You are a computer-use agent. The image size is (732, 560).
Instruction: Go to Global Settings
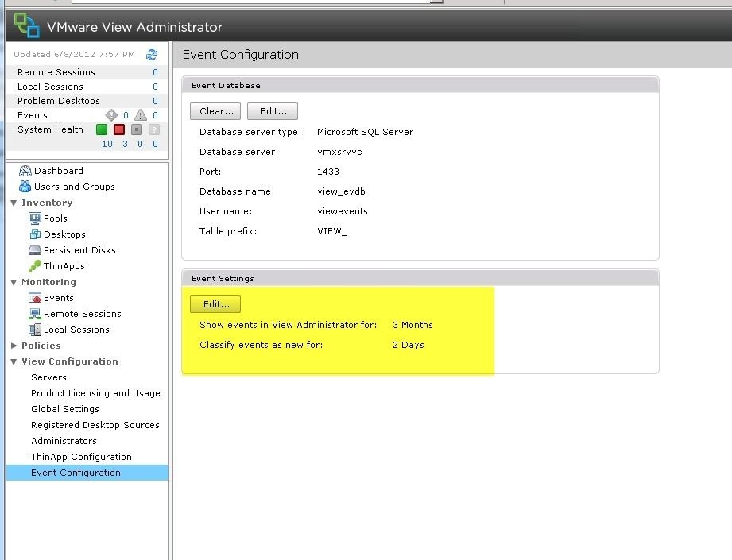point(65,409)
